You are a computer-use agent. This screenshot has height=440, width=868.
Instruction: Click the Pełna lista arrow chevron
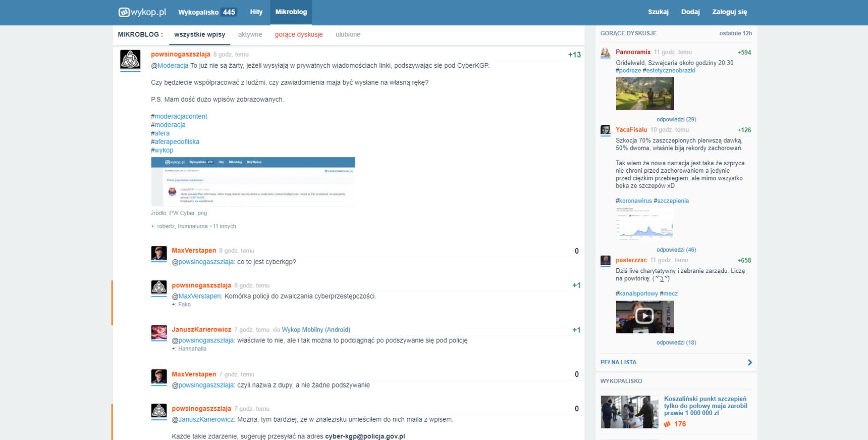click(x=749, y=362)
